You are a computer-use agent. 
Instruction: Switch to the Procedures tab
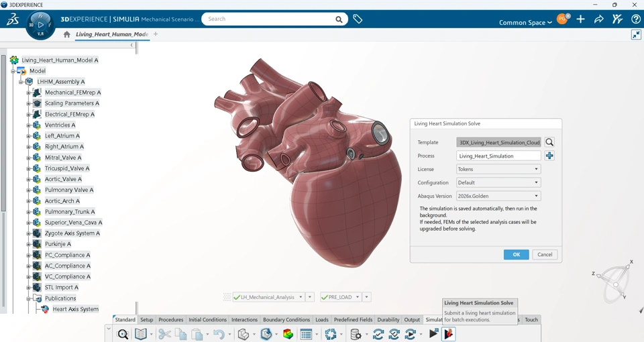[171, 319]
